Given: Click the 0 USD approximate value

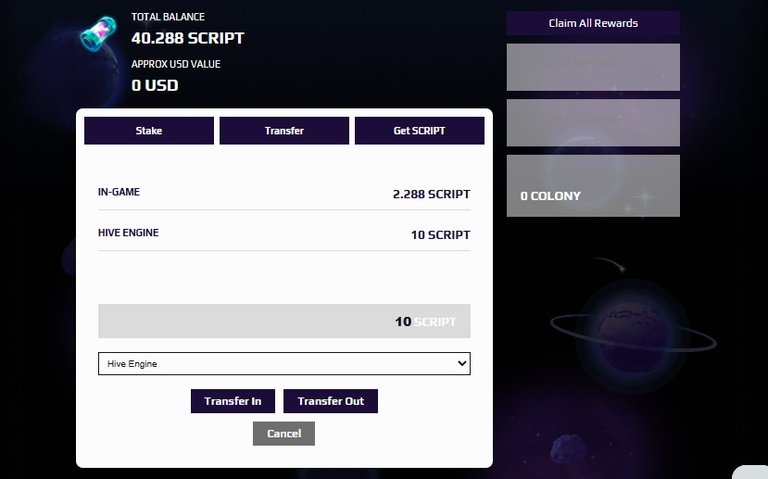Looking at the screenshot, I should click(155, 85).
